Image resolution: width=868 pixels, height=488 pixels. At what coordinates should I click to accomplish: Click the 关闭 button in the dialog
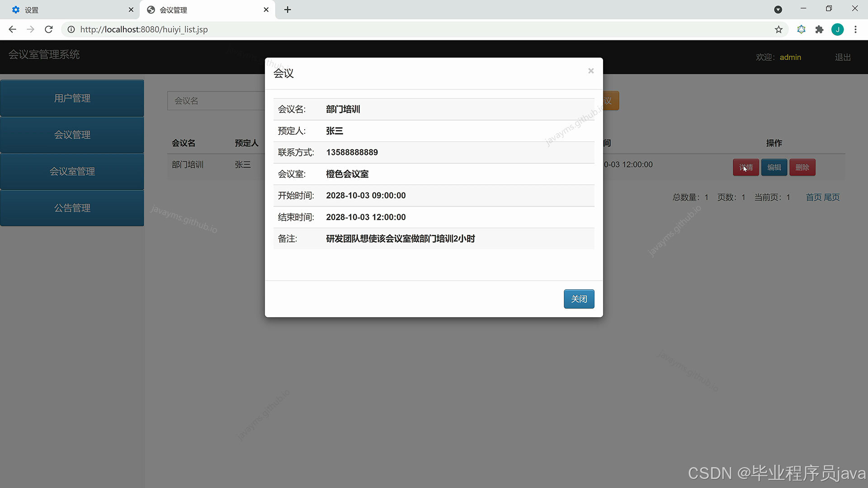[x=579, y=299]
